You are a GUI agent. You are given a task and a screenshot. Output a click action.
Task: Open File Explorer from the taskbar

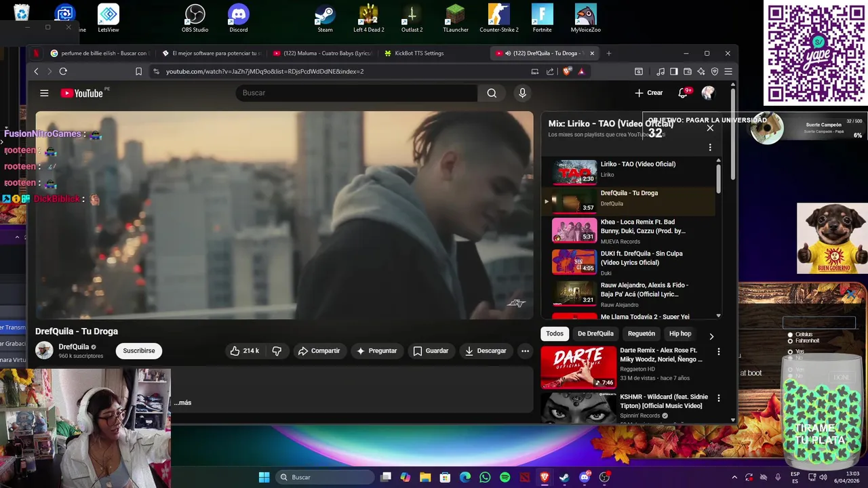pos(425,477)
